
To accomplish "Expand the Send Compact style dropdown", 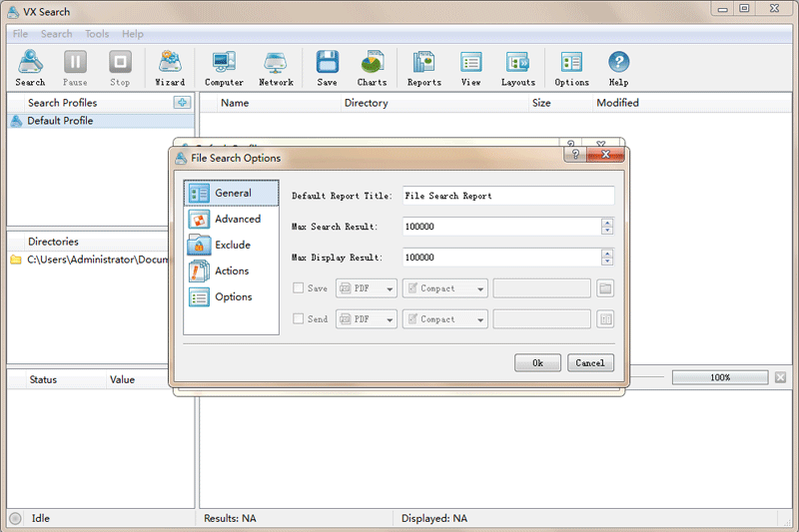I will (444, 319).
